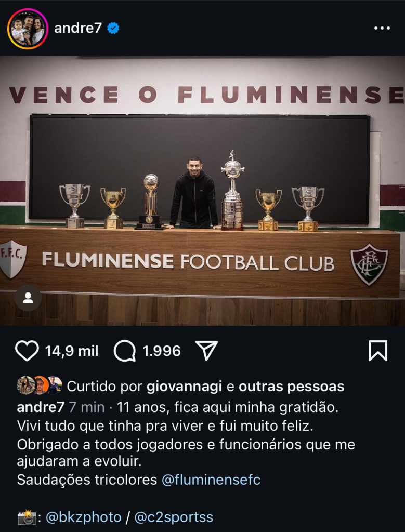405x532 pixels.
Task: Tap the liker avatars beside Curtido por
Action: pos(40,385)
